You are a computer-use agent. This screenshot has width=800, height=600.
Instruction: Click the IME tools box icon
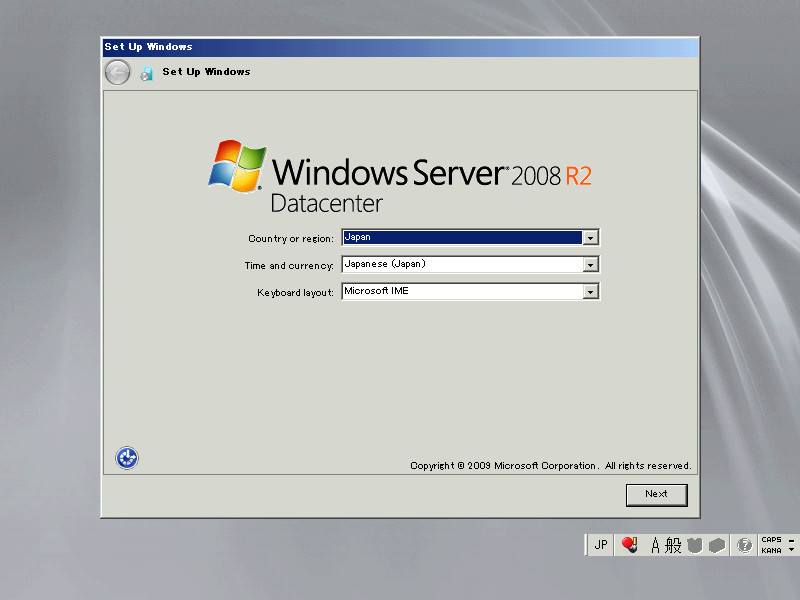717,545
